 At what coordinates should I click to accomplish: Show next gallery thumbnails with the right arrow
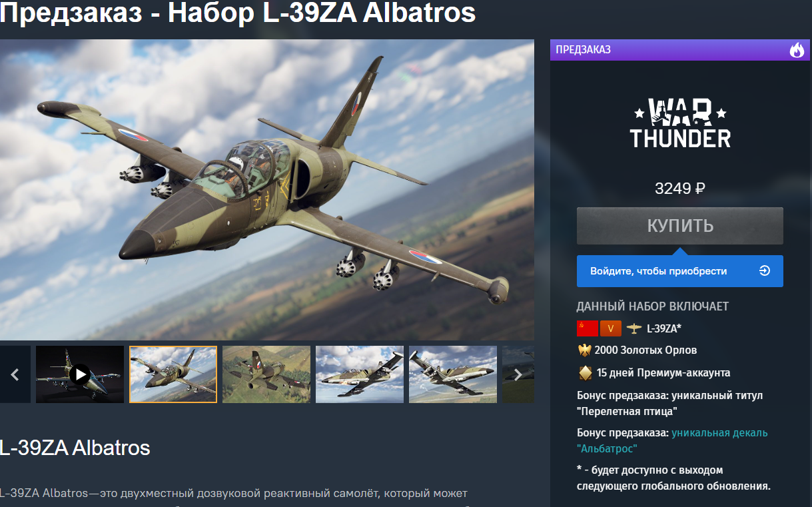[x=518, y=374]
